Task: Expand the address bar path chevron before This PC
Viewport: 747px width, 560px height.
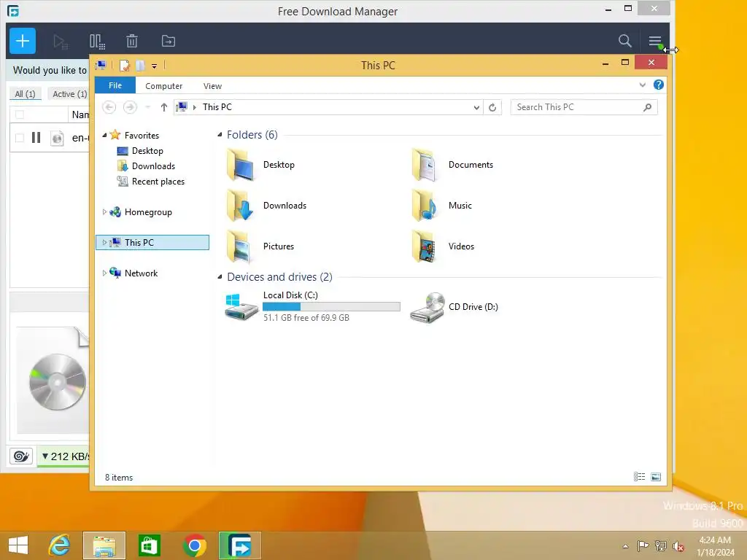Action: [x=194, y=107]
